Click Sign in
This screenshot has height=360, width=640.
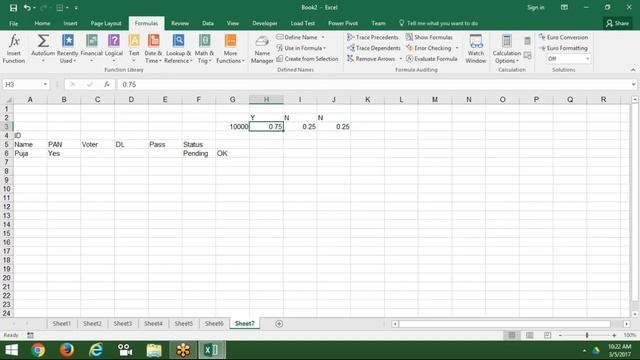(x=536, y=7)
